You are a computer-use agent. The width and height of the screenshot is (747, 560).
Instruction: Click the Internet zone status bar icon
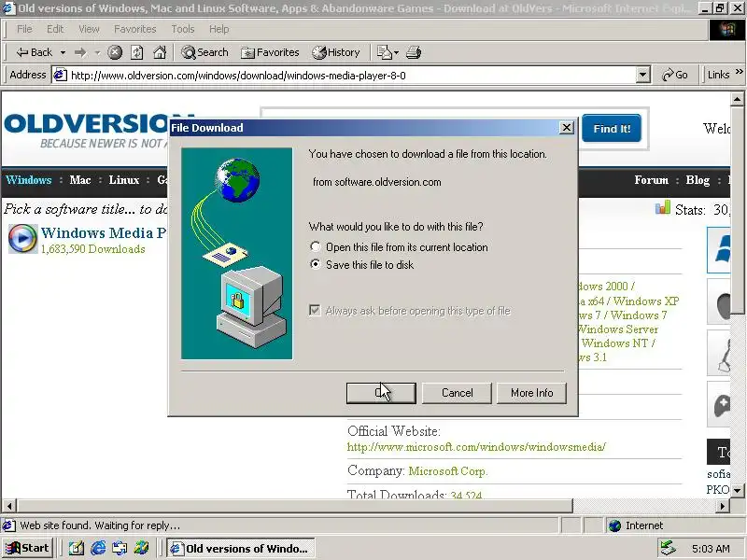(614, 525)
